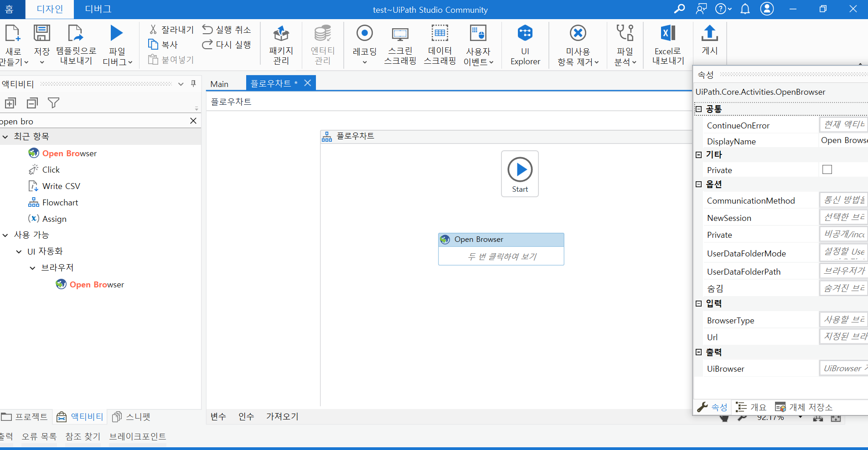Viewport: 868px width, 450px height.
Task: Open Data Scraping (데이터 스크래핑) tool
Action: click(x=440, y=45)
